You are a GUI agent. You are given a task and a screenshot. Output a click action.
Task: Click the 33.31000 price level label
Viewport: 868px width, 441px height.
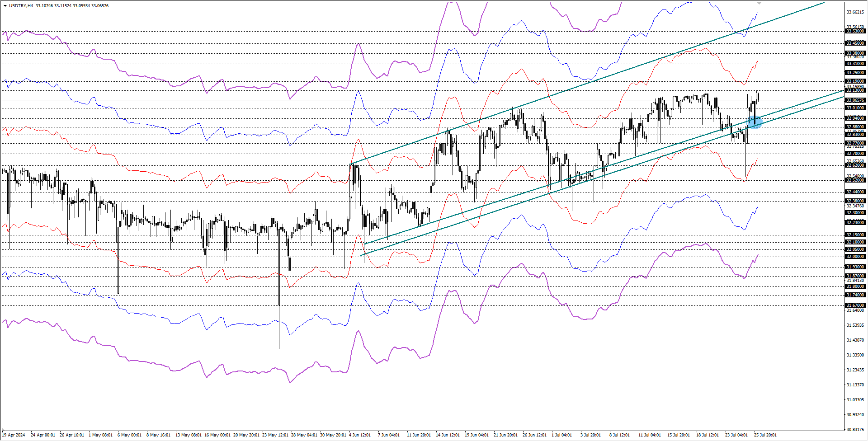click(855, 64)
